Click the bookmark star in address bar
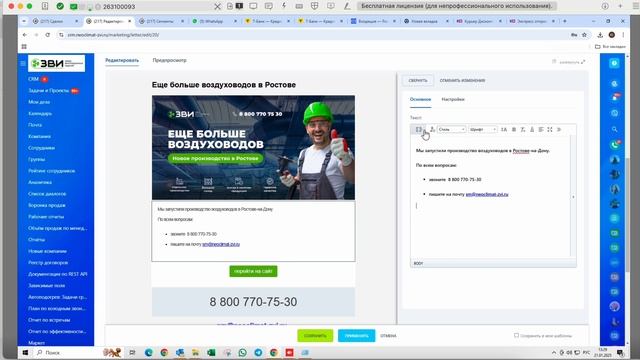This screenshot has height=360, width=640. coord(584,35)
